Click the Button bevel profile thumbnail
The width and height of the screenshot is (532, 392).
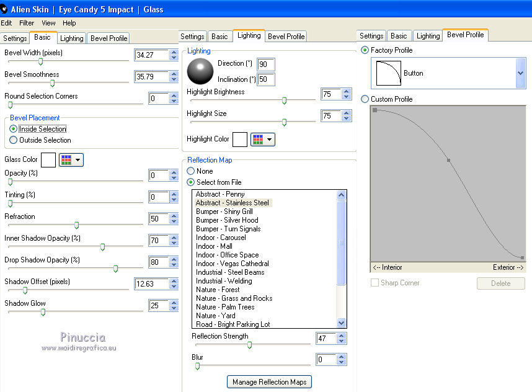pos(389,73)
